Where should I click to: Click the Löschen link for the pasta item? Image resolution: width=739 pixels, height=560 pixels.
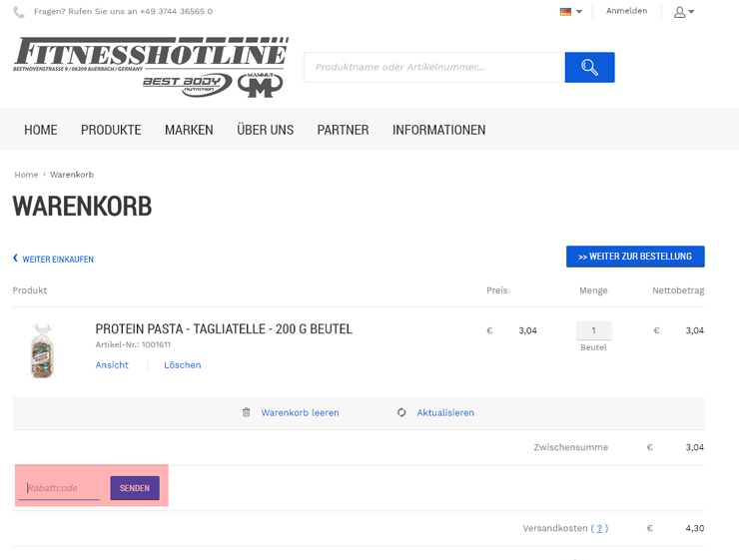(x=183, y=365)
